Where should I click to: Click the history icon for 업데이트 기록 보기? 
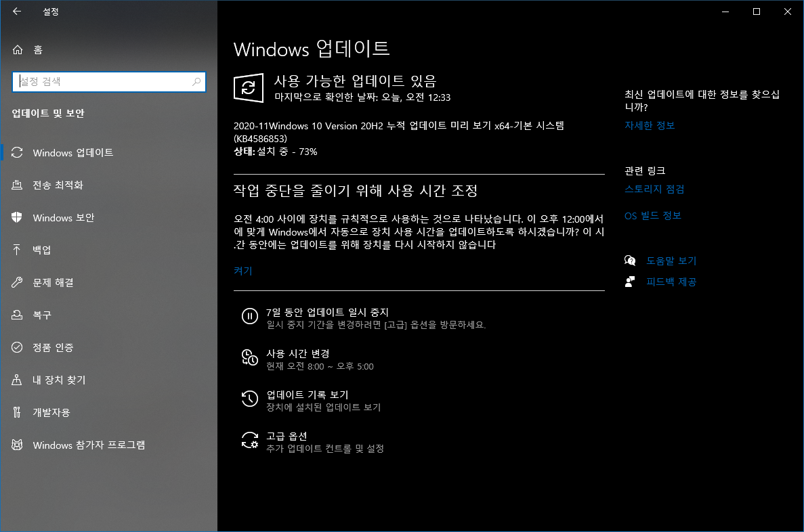click(250, 398)
